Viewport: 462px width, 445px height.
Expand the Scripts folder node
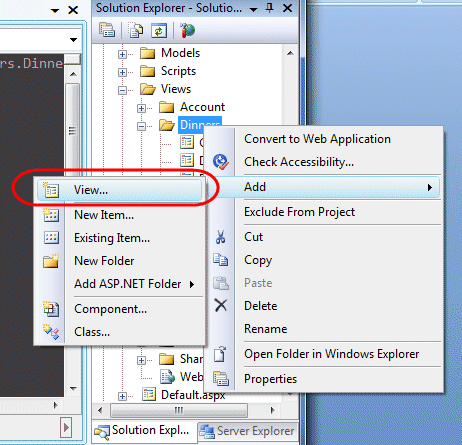click(122, 72)
